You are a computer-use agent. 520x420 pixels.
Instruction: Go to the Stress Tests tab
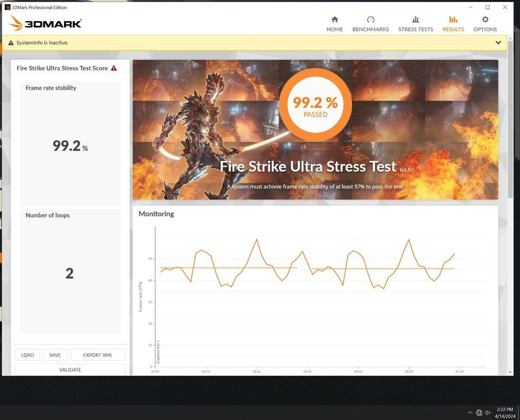click(x=415, y=24)
